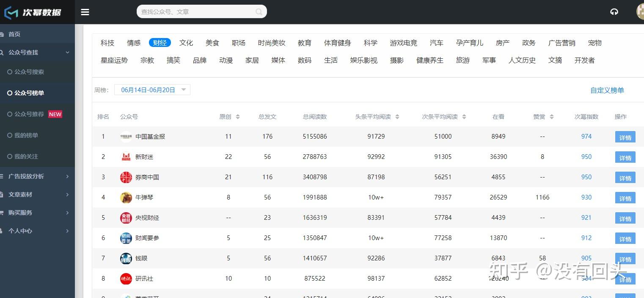Click the 券商中国 account avatar
644x298 pixels.
point(126,177)
